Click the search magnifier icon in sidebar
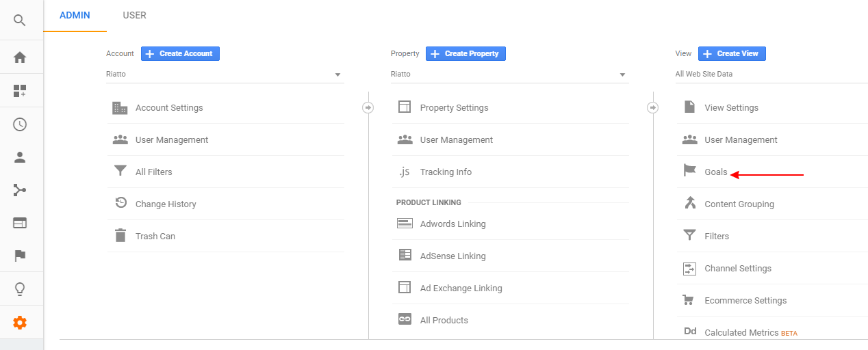The height and width of the screenshot is (350, 868). point(20,21)
